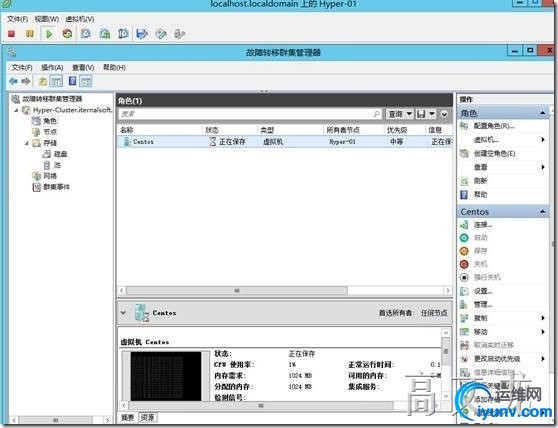Click 帮助 help action in actions pane

click(480, 195)
